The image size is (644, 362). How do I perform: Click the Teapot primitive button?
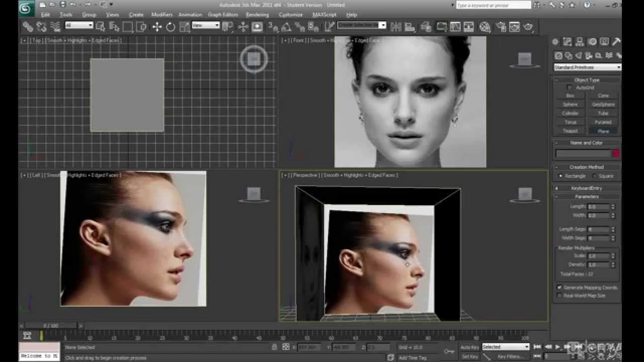[570, 131]
